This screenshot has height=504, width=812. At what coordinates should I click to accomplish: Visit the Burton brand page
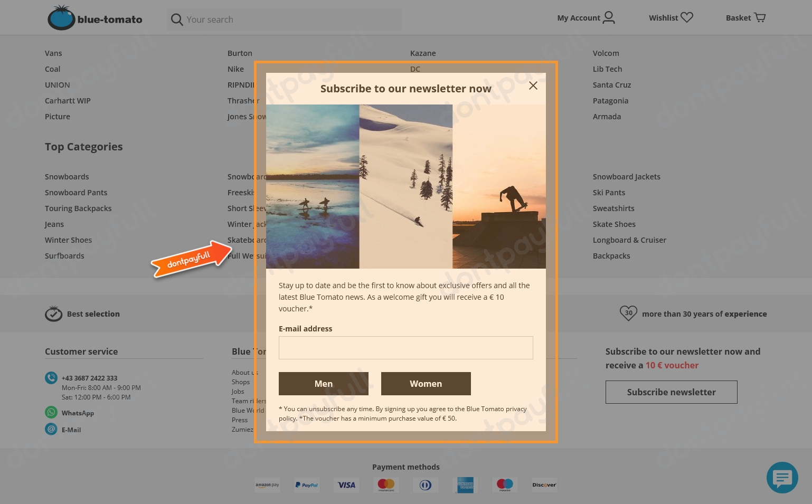(x=240, y=53)
